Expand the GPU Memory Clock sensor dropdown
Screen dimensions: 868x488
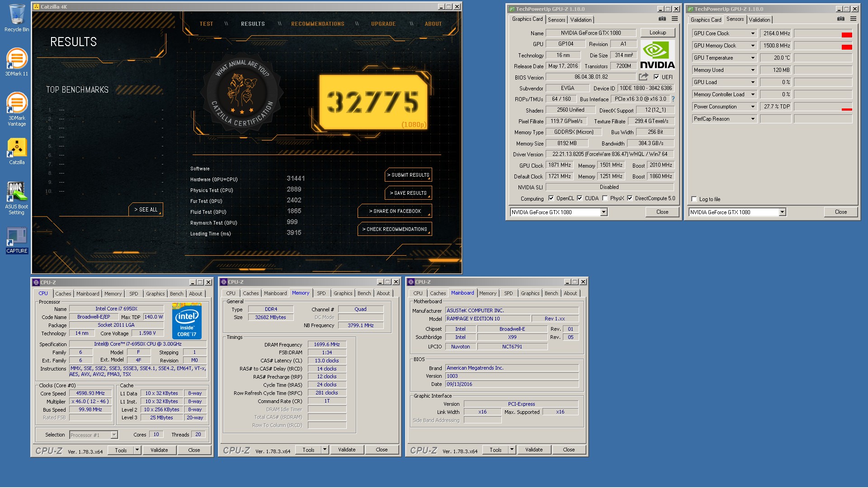[753, 46]
